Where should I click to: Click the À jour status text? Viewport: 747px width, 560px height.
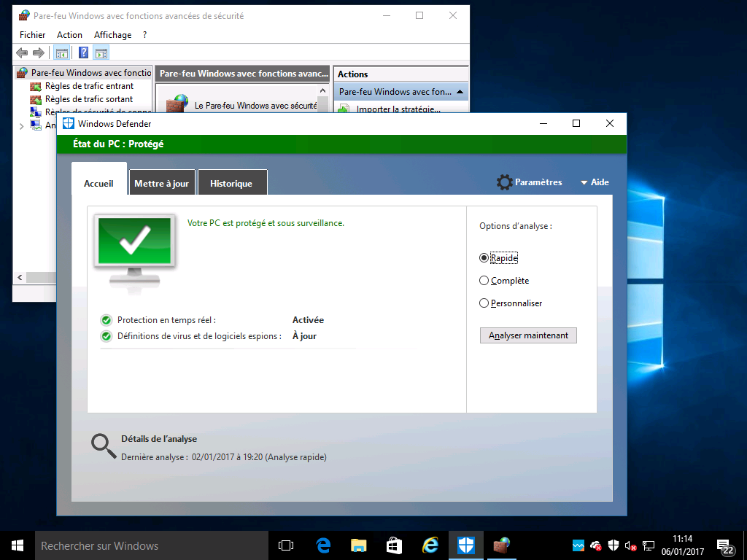[x=304, y=336]
